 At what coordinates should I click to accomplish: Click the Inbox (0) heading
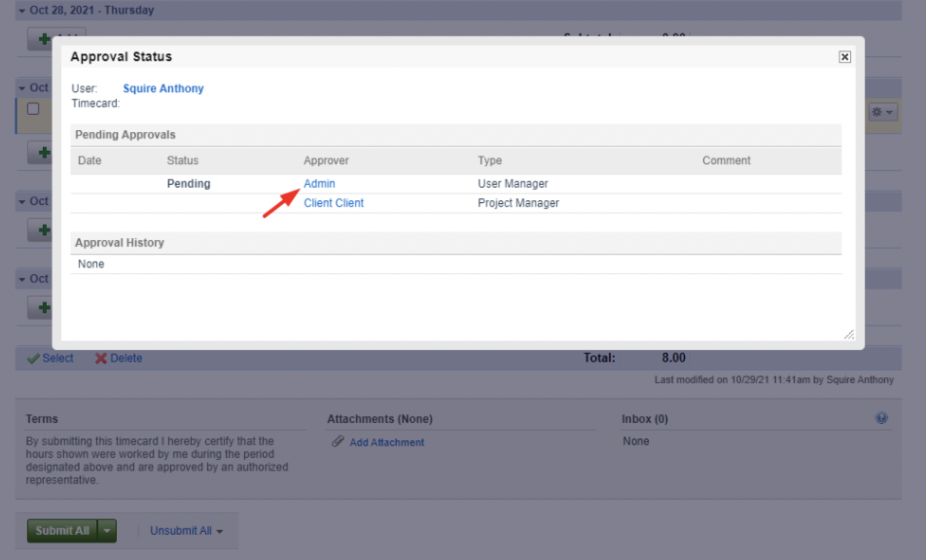click(644, 419)
